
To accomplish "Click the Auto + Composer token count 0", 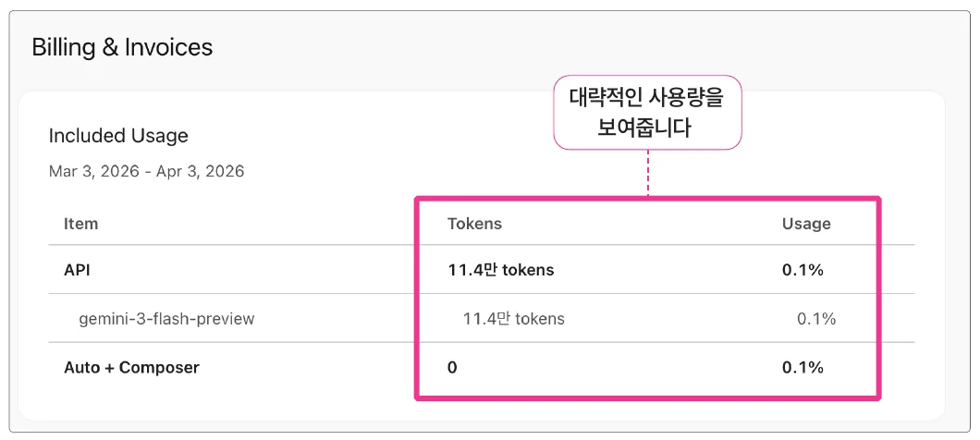I will pyautogui.click(x=452, y=368).
